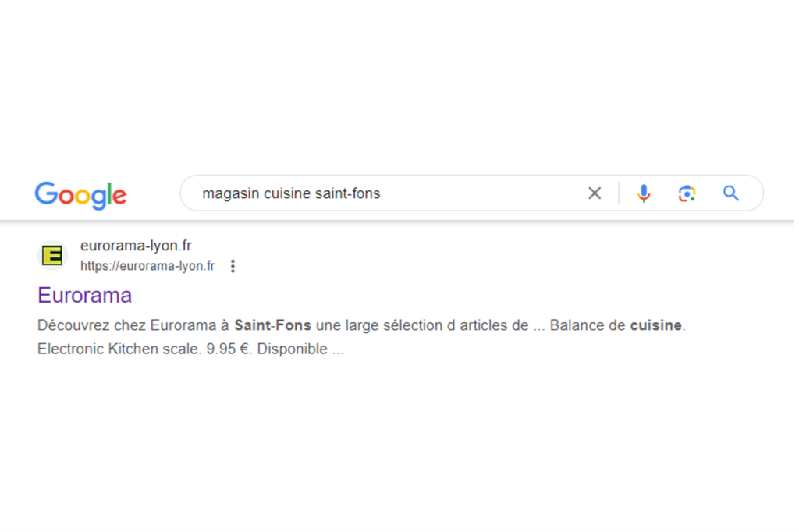
Task: Click the word "magasin" in the search box
Action: [230, 193]
